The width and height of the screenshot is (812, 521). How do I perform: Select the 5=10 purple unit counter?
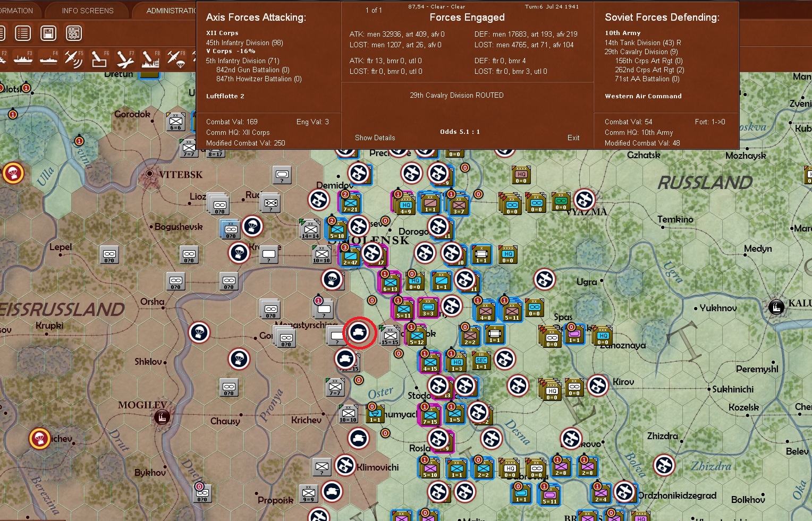click(430, 468)
